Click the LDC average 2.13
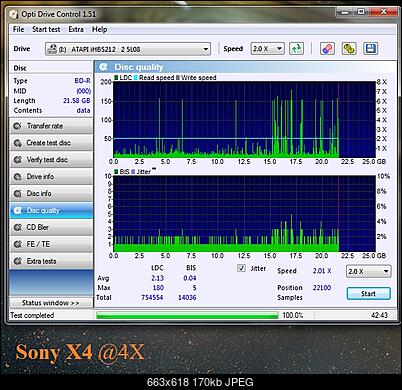Screen dimensions: 402x390 click(157, 278)
